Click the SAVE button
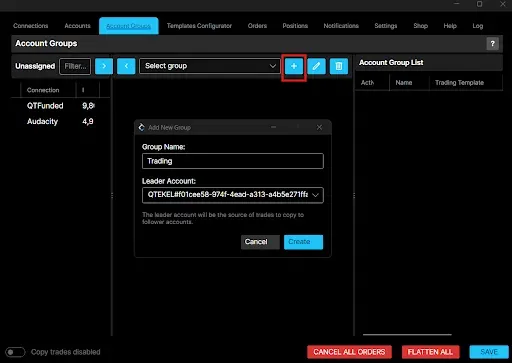The height and width of the screenshot is (363, 512). [x=489, y=352]
